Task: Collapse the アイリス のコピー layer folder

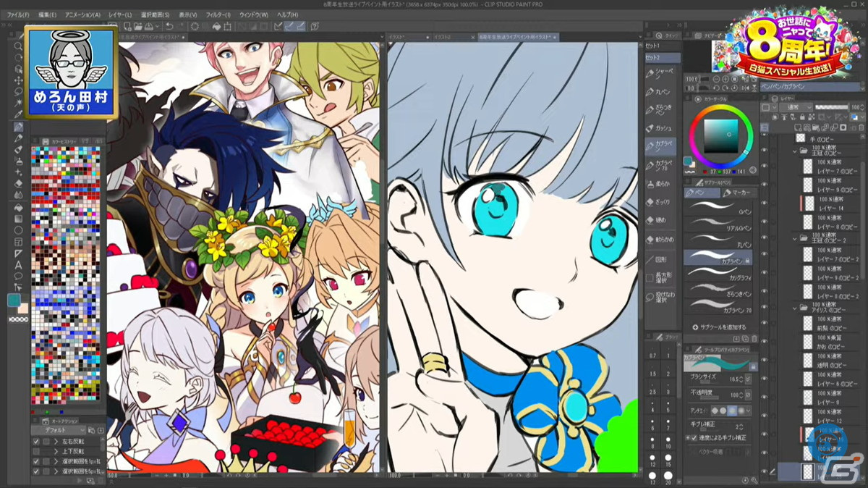Action: [794, 307]
